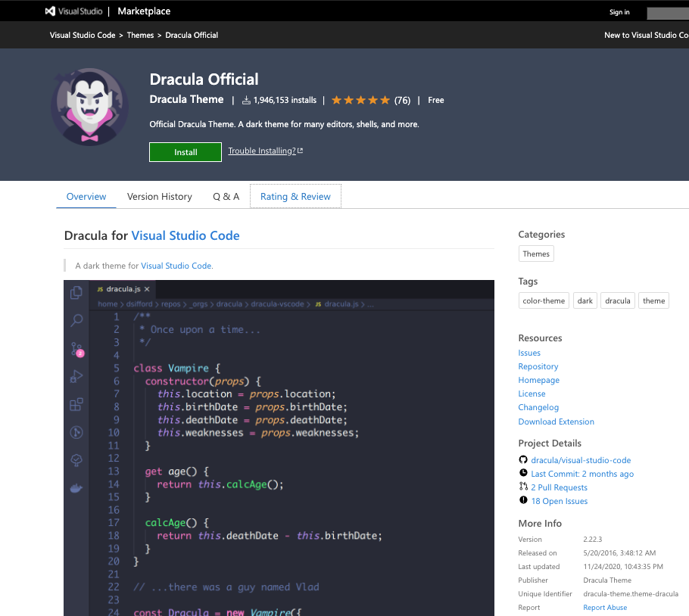This screenshot has width=689, height=616.
Task: Select the dark tag
Action: (x=585, y=300)
